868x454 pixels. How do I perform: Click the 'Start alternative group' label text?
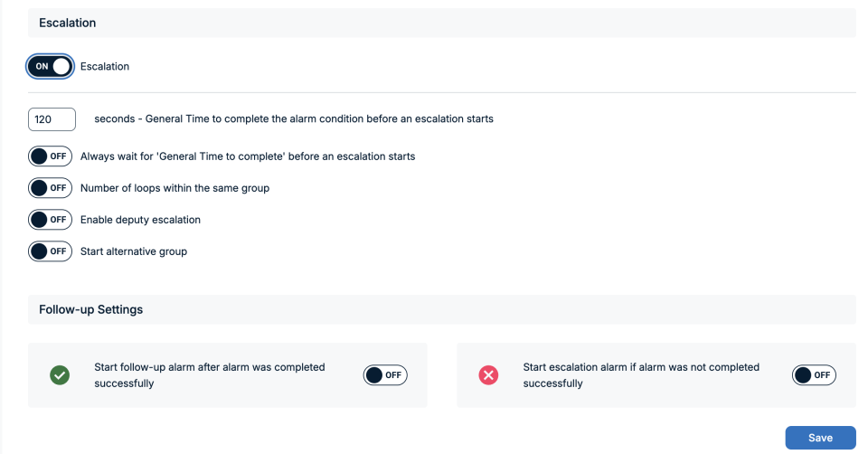click(x=134, y=251)
